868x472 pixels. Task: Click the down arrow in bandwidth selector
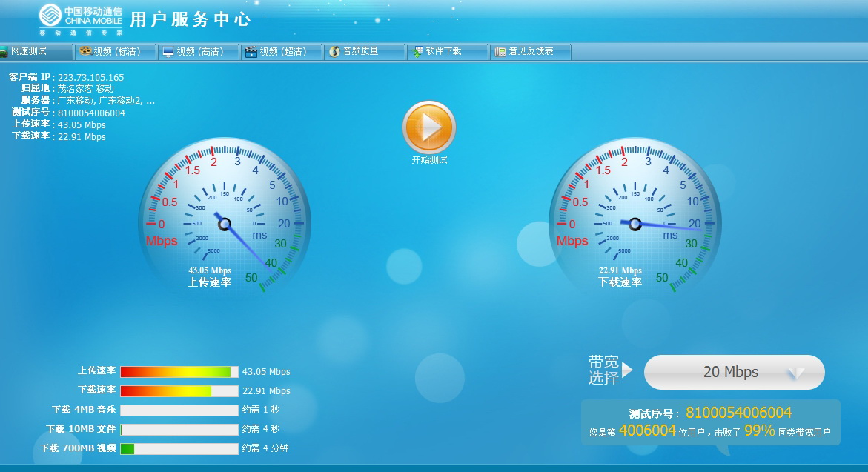point(795,374)
